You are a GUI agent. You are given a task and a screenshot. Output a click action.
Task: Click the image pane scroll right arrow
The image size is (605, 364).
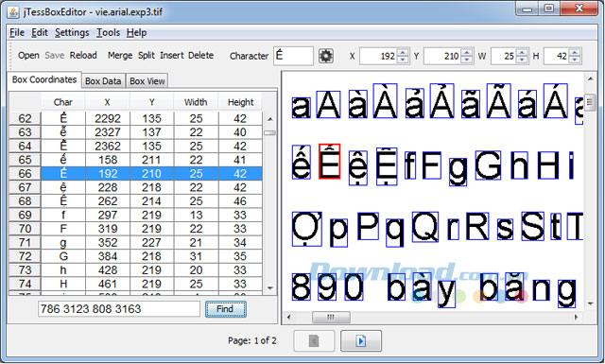pyautogui.click(x=576, y=318)
